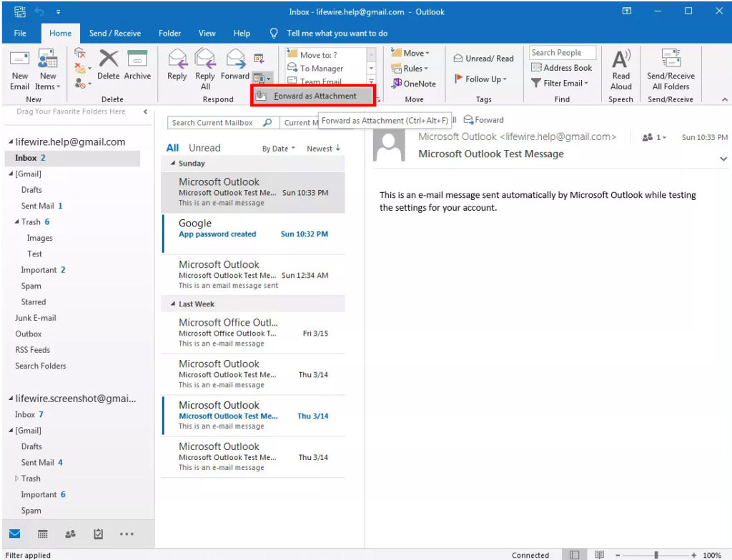The height and width of the screenshot is (560, 732).
Task: Expand the message header chevron
Action: click(x=723, y=159)
